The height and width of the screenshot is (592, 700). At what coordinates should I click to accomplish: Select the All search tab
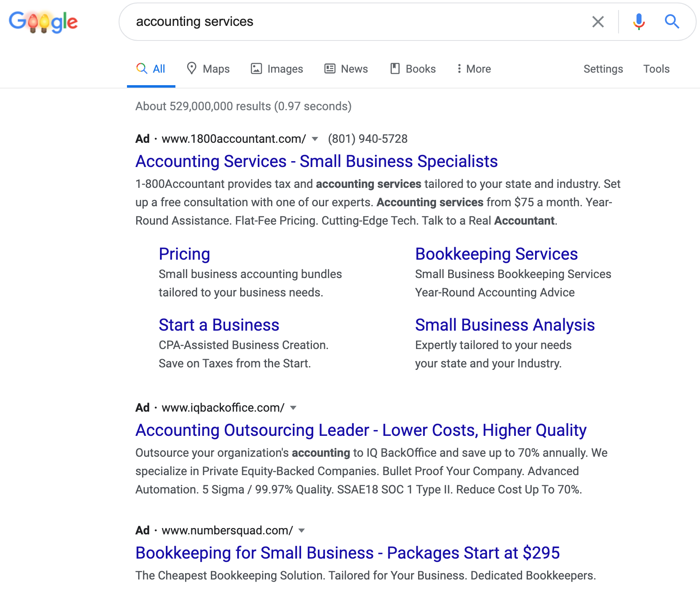(x=151, y=68)
